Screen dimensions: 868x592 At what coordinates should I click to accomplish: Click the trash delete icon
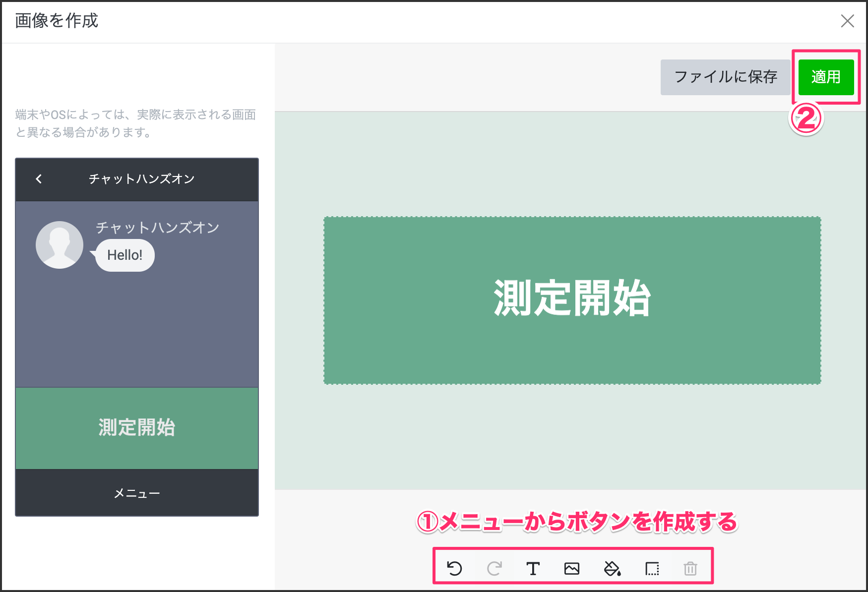[690, 568]
